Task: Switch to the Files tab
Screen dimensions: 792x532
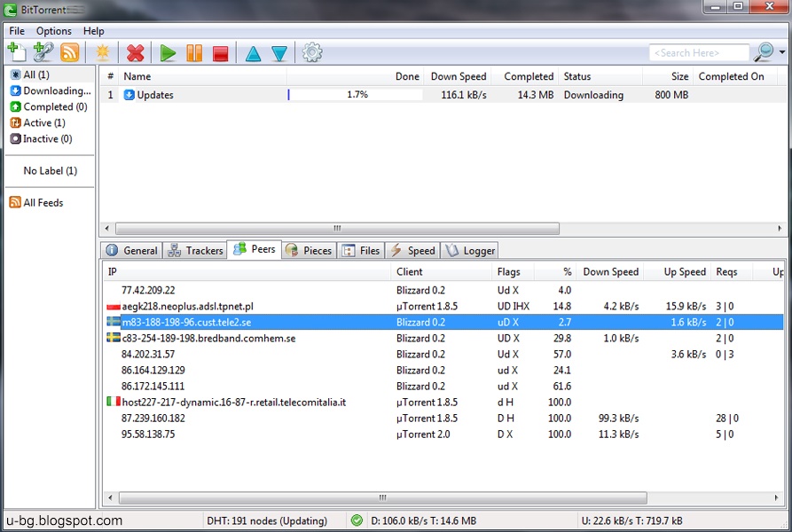Action: 361,250
